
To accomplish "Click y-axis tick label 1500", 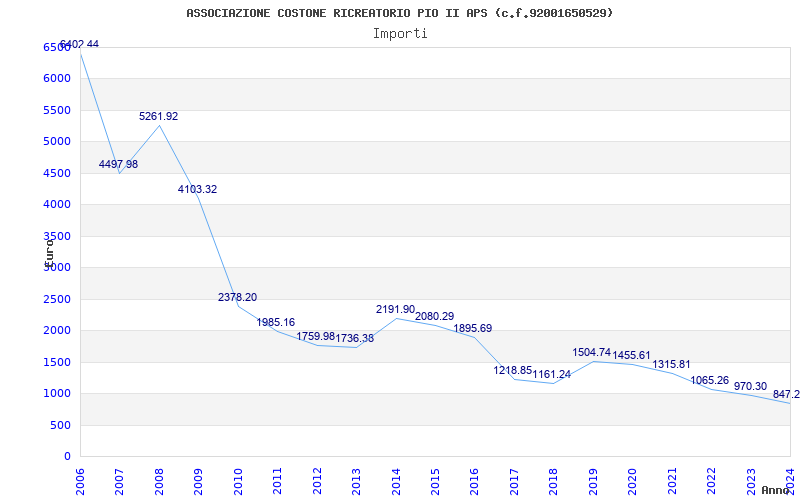I will (57, 362).
